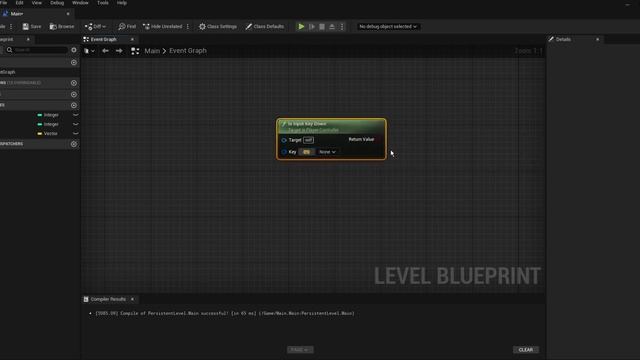Open the View menu
This screenshot has height=360, width=640.
pos(37,3)
